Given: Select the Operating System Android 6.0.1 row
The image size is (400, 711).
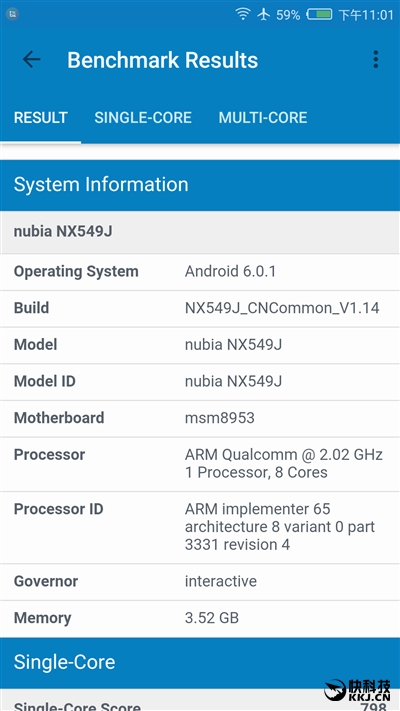Looking at the screenshot, I should tap(200, 272).
